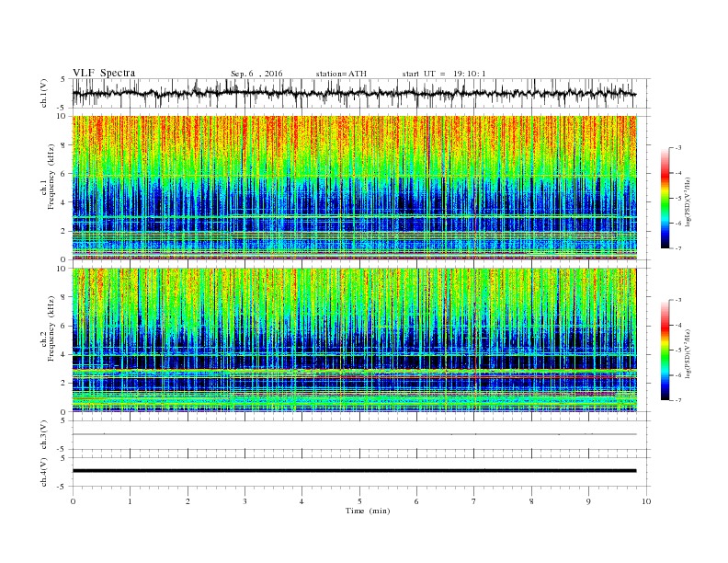Click inside the ch.2 spectrogram panel
The image size is (728, 563).
pyautogui.click(x=354, y=339)
